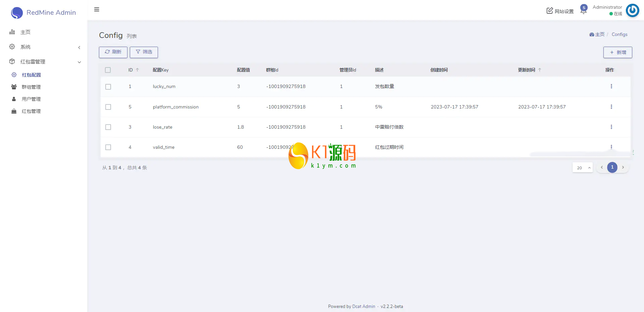The width and height of the screenshot is (644, 312).
Task: Sort by 更新时间 column arrow
Action: coord(540,70)
